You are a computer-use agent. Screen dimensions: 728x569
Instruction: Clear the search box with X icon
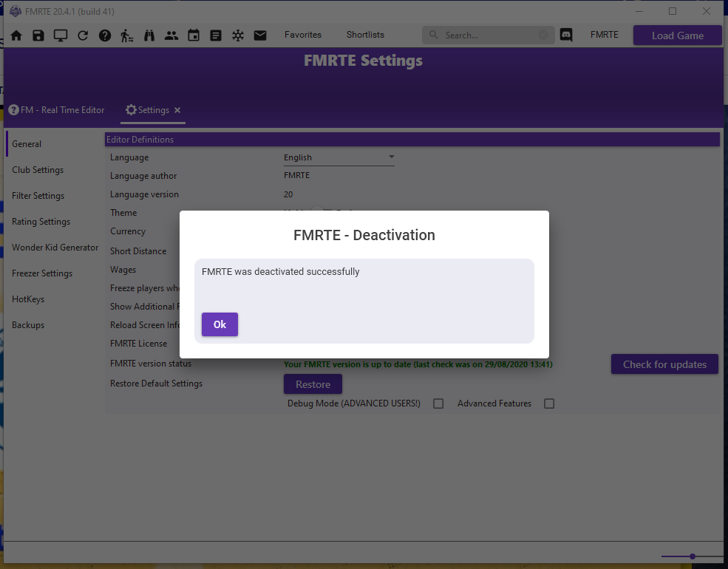[543, 35]
